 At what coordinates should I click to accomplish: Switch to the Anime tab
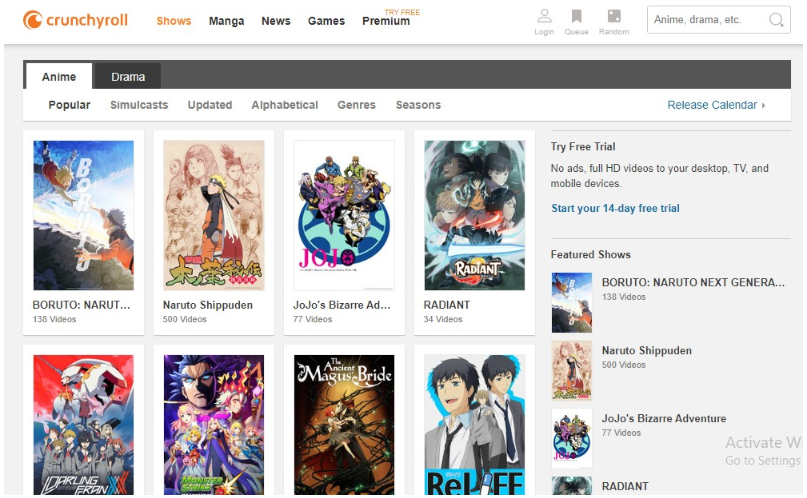(59, 77)
